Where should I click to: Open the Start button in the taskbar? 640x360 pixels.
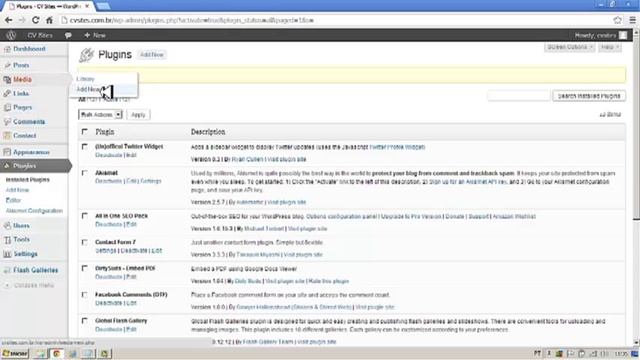[x=15, y=353]
